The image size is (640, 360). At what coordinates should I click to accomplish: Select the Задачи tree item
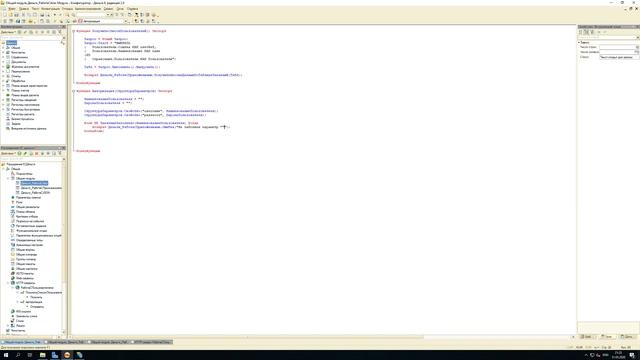point(16,124)
